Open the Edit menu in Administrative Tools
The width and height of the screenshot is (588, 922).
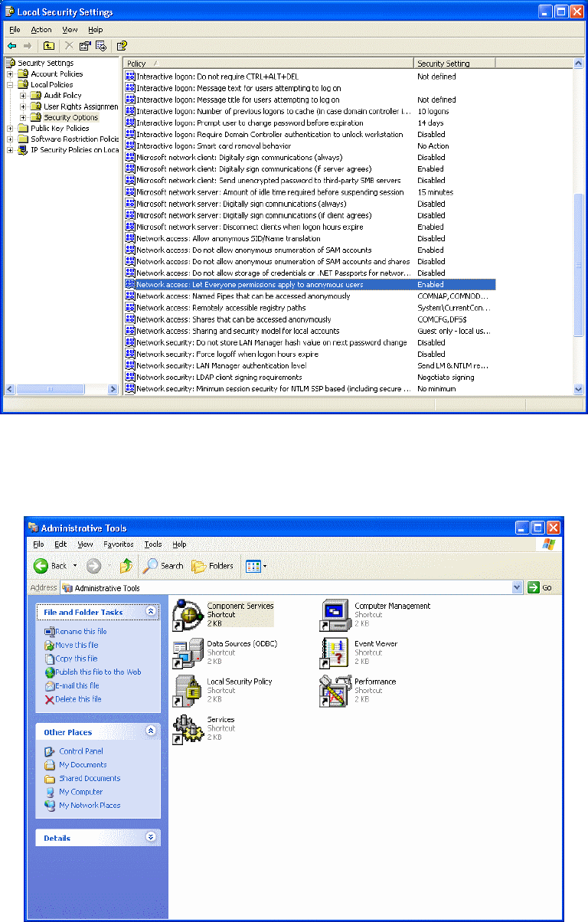[60, 544]
